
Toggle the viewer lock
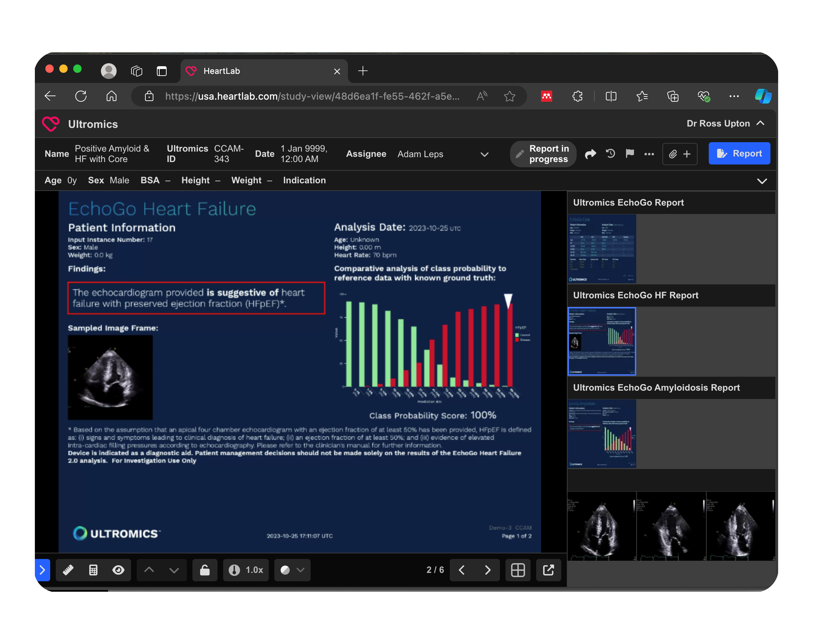[x=205, y=570]
